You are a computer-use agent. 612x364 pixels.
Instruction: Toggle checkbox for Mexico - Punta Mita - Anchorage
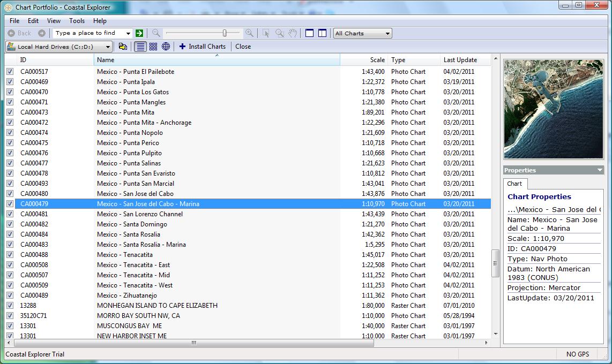(x=10, y=123)
